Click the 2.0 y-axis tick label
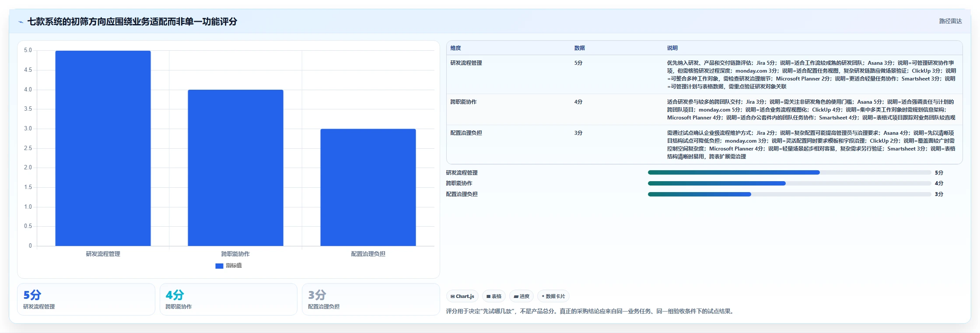This screenshot has height=333, width=980. [28, 168]
